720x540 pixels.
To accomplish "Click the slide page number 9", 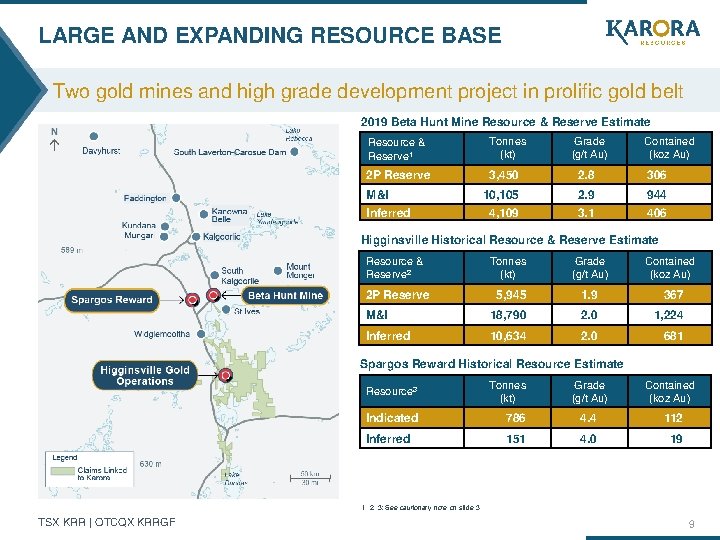I will pos(692,524).
